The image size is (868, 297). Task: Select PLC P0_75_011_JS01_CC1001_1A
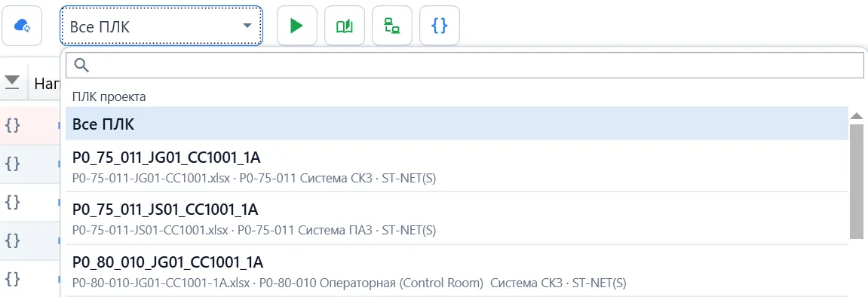(x=457, y=218)
